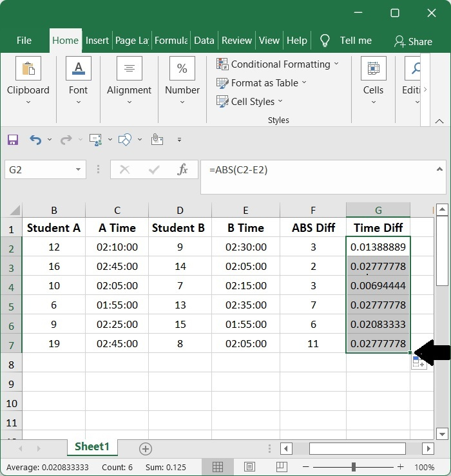Expand the Number group chevron

click(182, 102)
